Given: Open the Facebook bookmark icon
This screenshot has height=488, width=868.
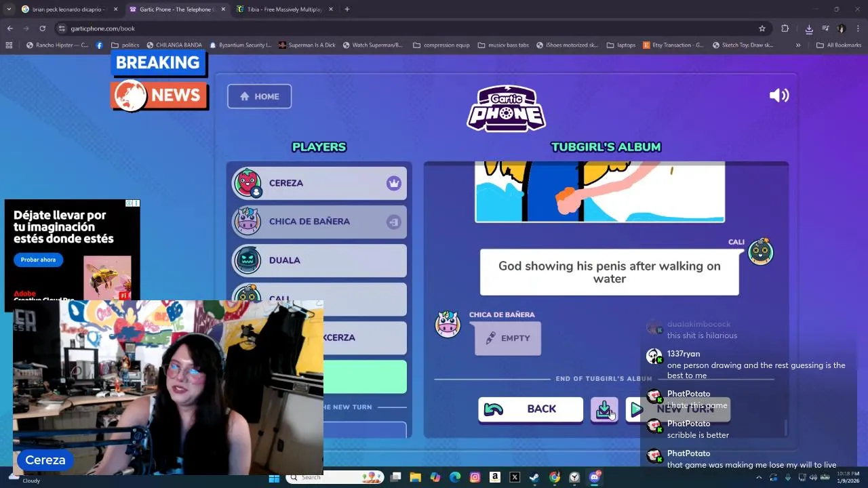Looking at the screenshot, I should point(100,45).
